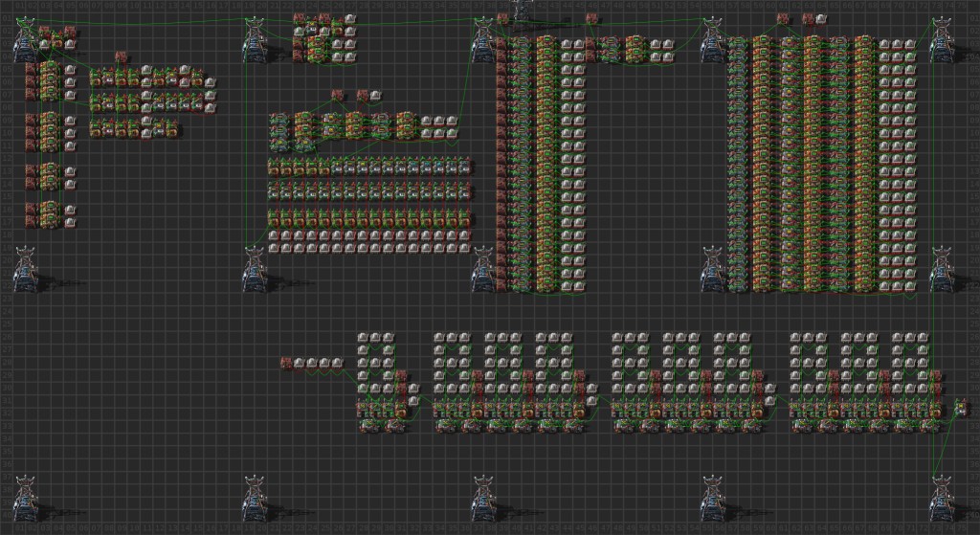Select lamp beside the two isolated center-left combinators

coord(375,96)
